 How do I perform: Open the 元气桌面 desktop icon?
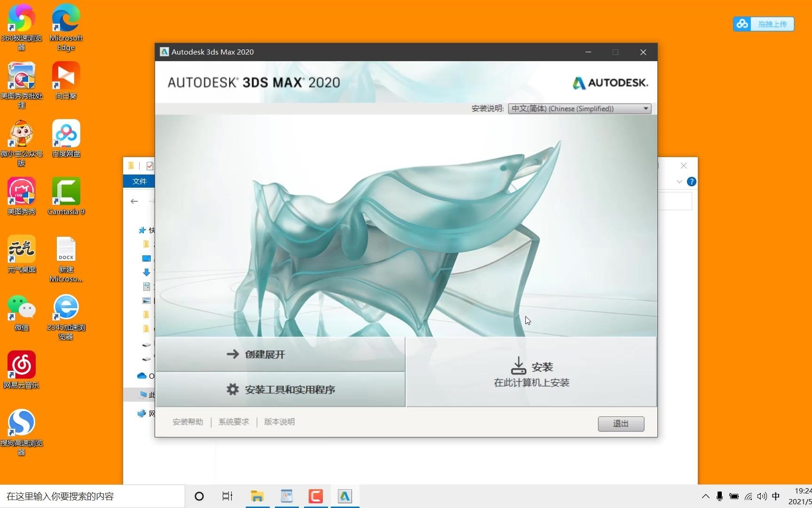(21, 254)
